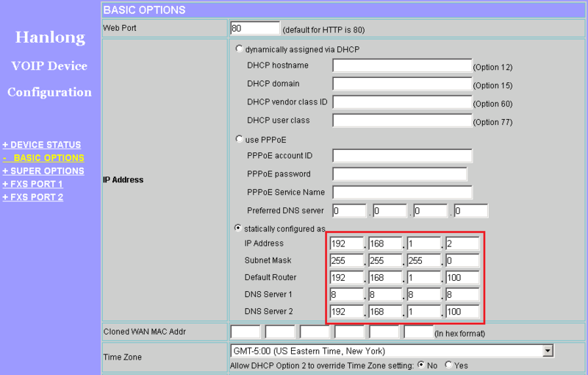Click the DHCP domain input field
This screenshot has height=375, width=588.
(x=402, y=84)
